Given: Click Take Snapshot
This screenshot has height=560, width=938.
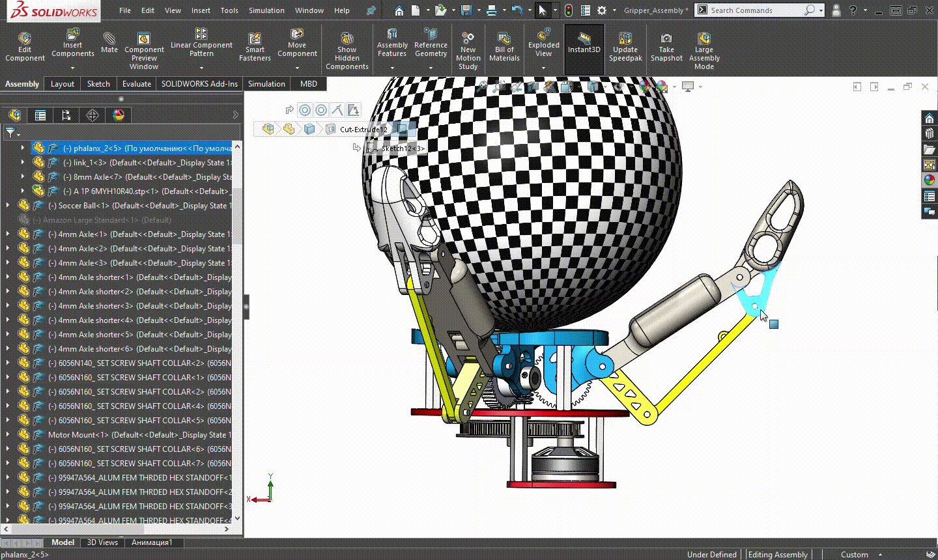Looking at the screenshot, I should [x=666, y=47].
